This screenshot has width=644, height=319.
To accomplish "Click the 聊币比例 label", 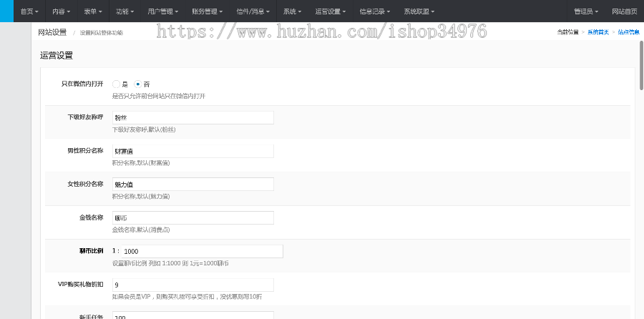I will pos(91,251).
